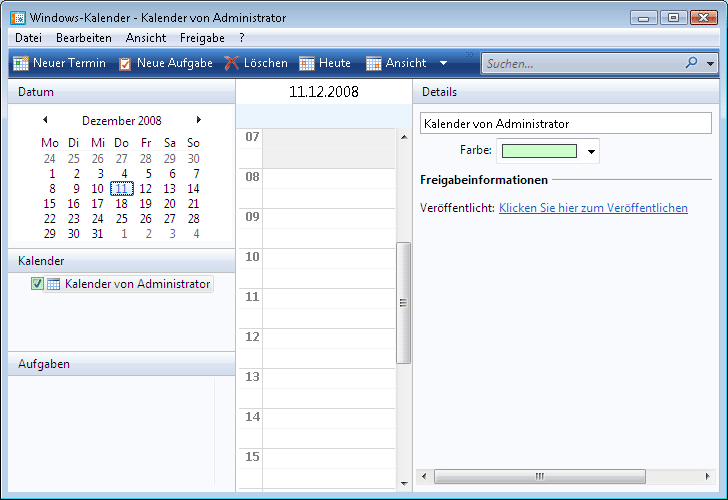Jump to today via Heute icon
Image resolution: width=728 pixels, height=500 pixels.
[x=307, y=63]
